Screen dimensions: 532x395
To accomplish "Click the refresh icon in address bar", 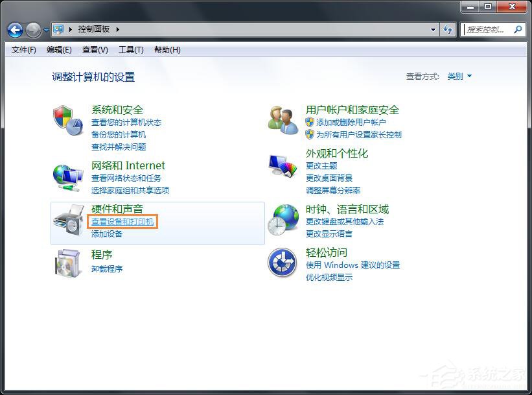I will (x=448, y=30).
